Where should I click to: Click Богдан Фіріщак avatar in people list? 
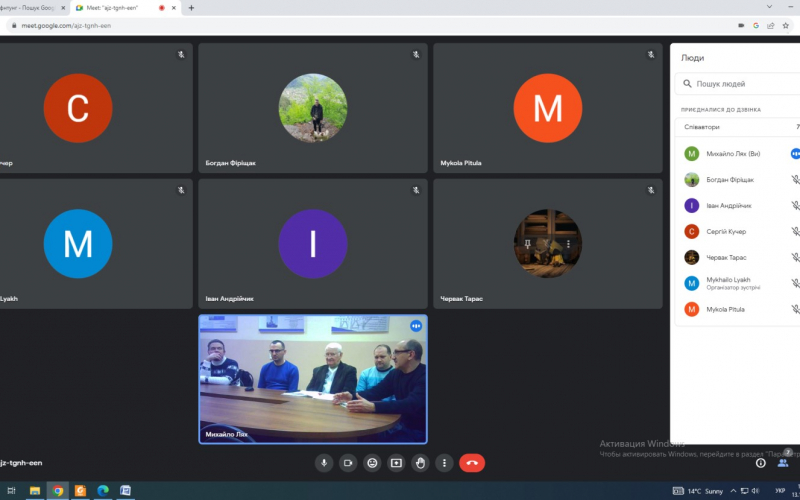(x=691, y=180)
